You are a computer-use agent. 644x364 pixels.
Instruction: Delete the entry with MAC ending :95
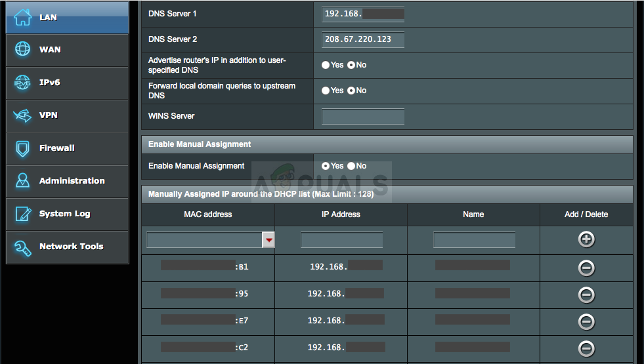click(x=586, y=294)
